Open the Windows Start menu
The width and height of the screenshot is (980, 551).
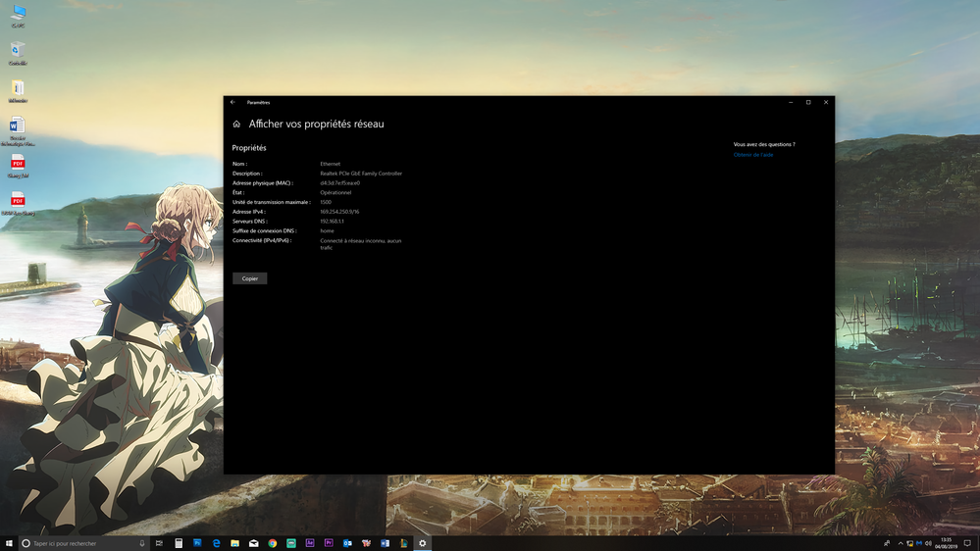click(x=9, y=543)
